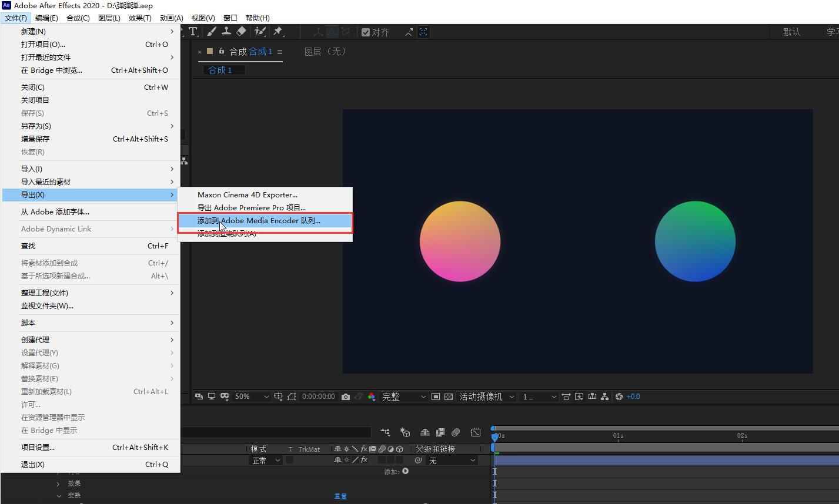839x504 pixels.
Task: Toggle the layer's quality slash switch
Action: pyautogui.click(x=355, y=460)
